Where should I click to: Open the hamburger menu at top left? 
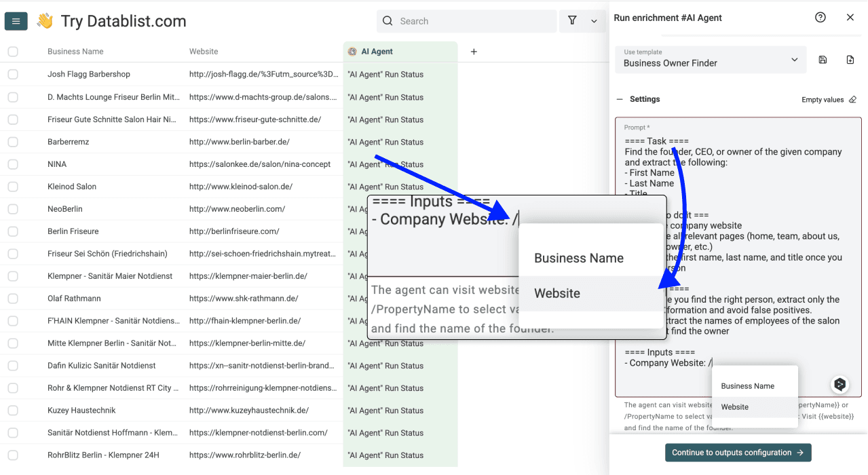pyautogui.click(x=16, y=20)
